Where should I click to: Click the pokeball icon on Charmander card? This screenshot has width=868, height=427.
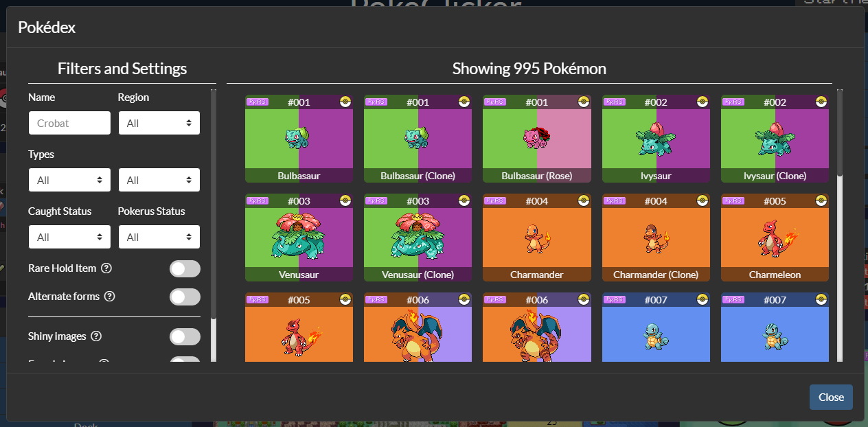584,200
